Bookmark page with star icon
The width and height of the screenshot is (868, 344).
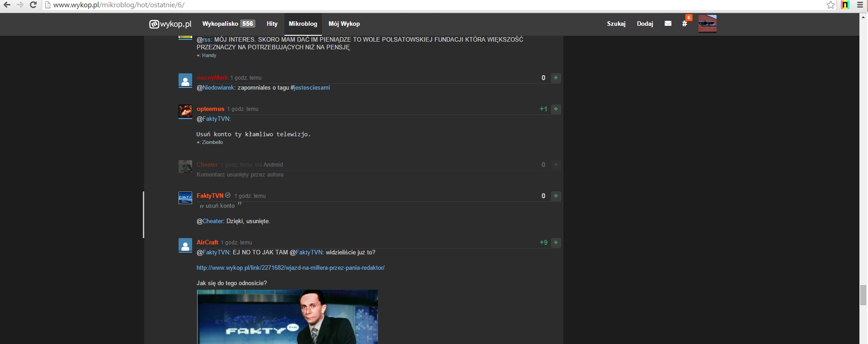pos(830,5)
